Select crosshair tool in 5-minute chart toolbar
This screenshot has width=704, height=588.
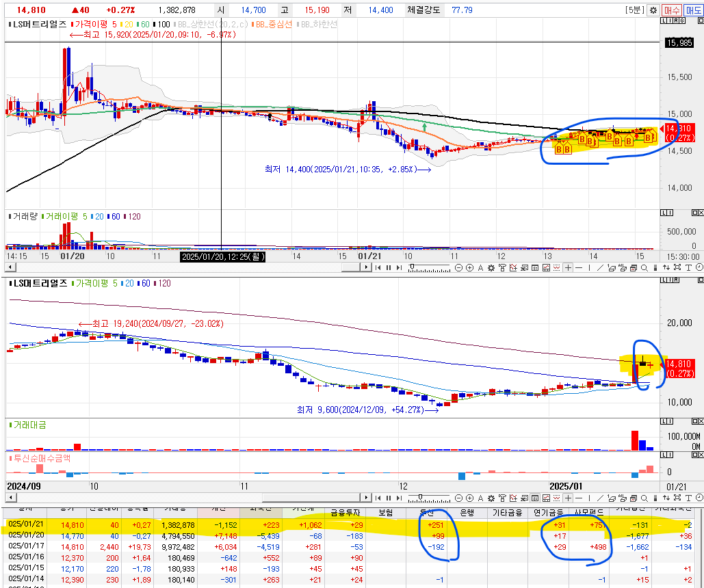point(568,267)
